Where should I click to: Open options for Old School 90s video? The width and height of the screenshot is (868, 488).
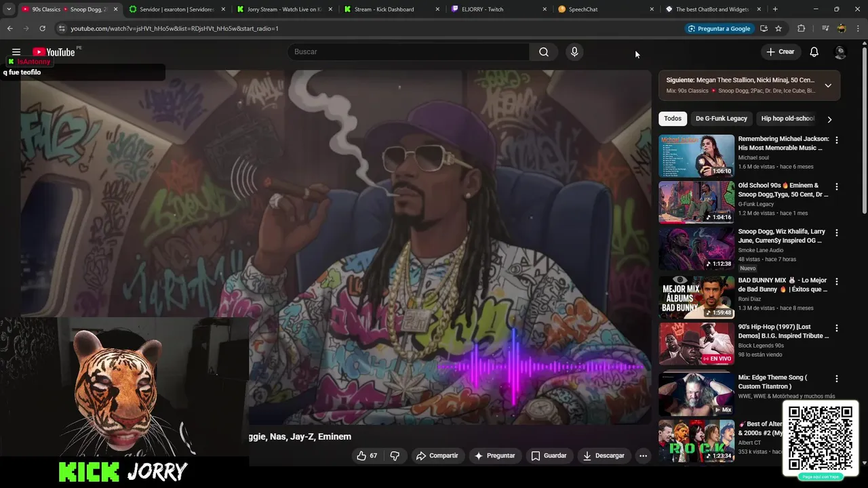(836, 186)
